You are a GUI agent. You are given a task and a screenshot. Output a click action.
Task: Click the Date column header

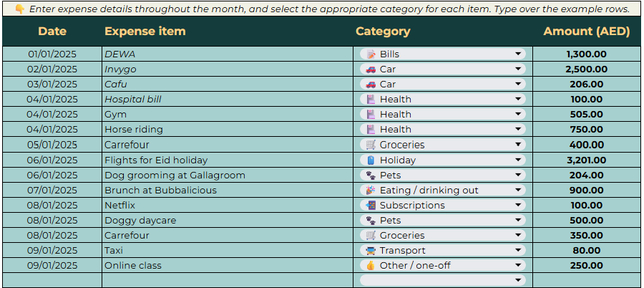click(x=52, y=32)
